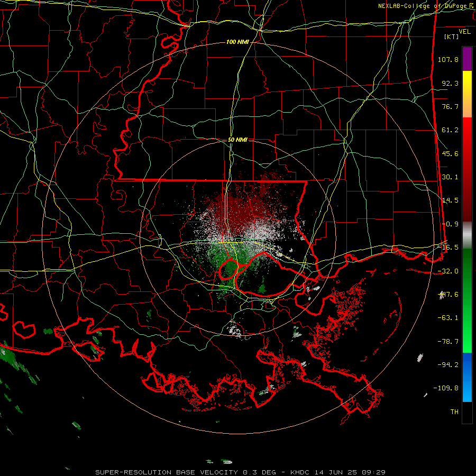Screen dimensions: 476x476
Task: Click the 50 NMI range ring label
Action: 237,140
